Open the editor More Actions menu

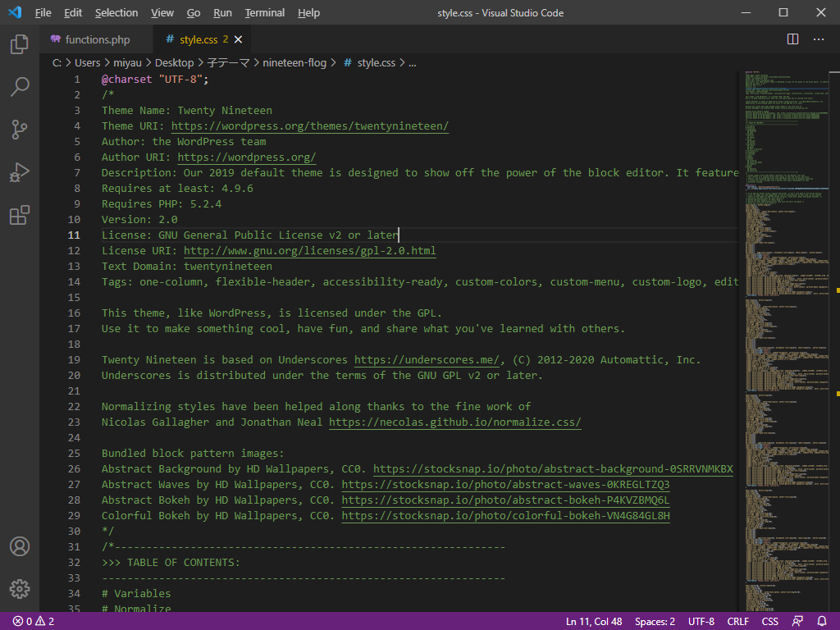(x=819, y=39)
